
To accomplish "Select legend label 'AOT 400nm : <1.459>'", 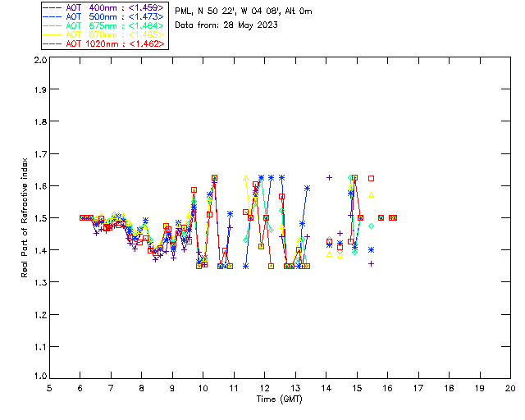I will pyautogui.click(x=115, y=7).
